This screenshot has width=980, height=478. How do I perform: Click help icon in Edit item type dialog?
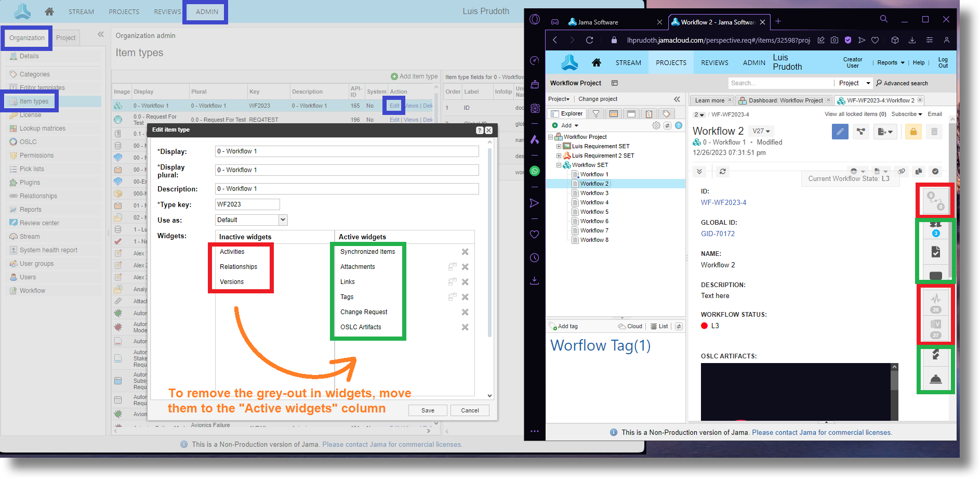(x=480, y=130)
